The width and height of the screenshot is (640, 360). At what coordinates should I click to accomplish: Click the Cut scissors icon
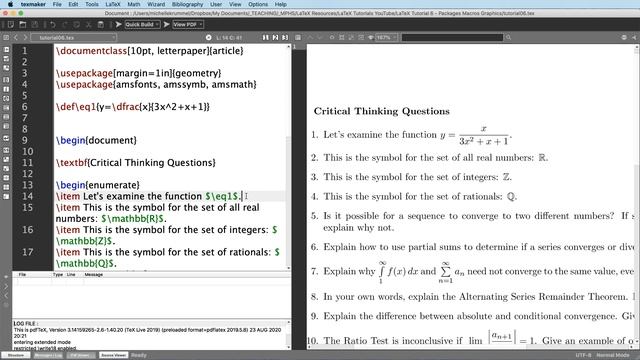coord(89,24)
